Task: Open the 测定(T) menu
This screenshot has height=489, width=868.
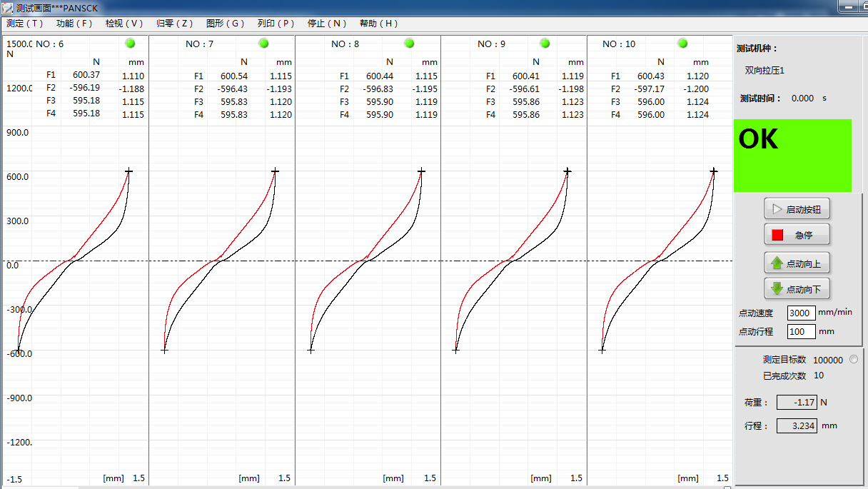Action: click(x=25, y=24)
